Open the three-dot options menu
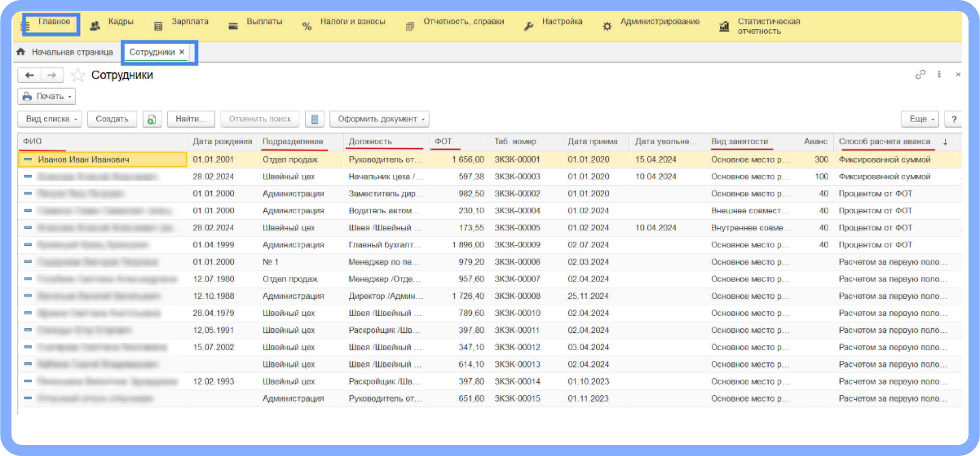 click(x=939, y=75)
